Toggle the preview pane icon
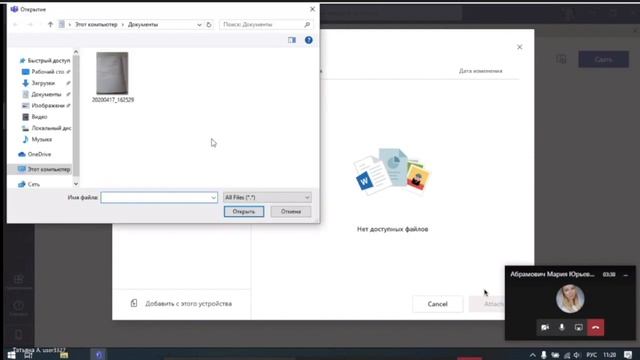Image resolution: width=640 pixels, height=360 pixels. coord(292,40)
